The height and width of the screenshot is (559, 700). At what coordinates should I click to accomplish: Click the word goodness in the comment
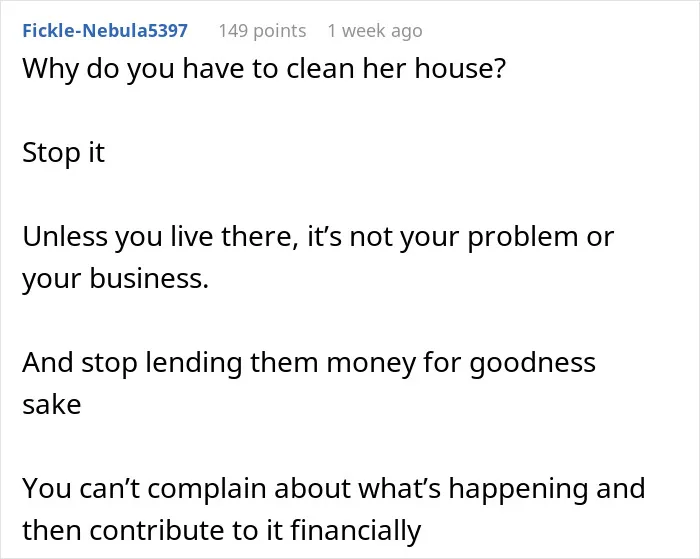click(x=533, y=363)
